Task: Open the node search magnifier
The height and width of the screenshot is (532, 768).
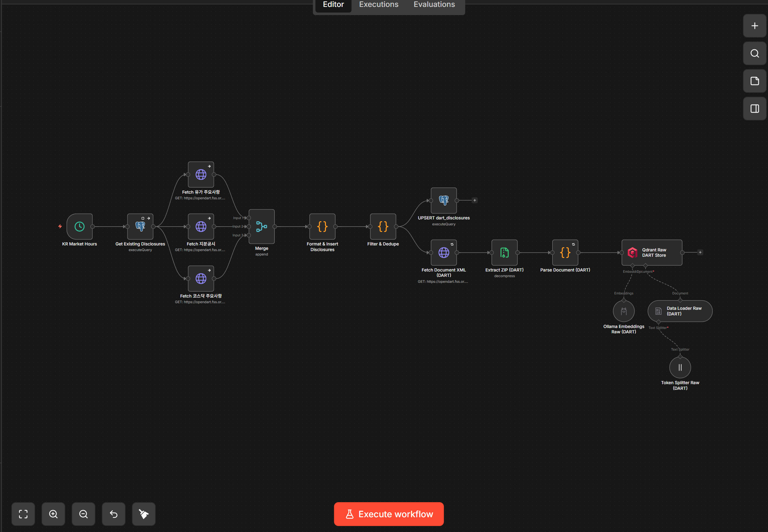Action: [x=754, y=54]
